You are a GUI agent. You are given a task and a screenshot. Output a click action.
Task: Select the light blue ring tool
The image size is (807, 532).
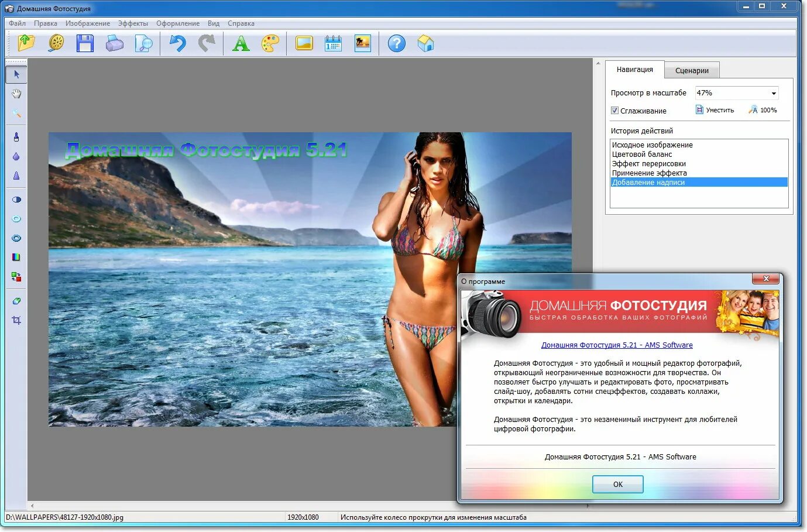[16, 219]
